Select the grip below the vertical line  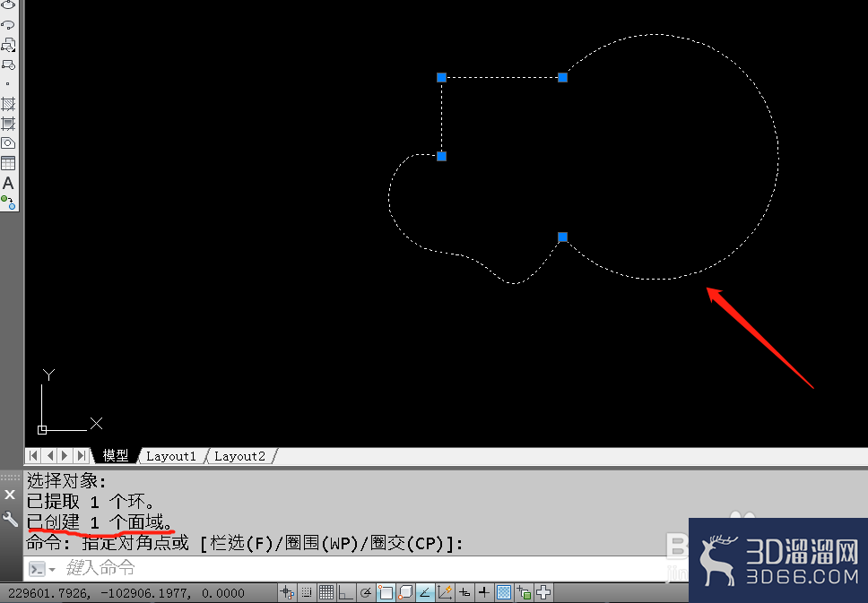pos(441,157)
